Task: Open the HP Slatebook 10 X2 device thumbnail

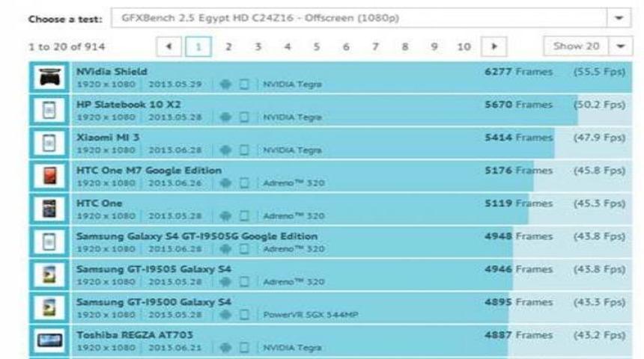Action: coord(49,110)
